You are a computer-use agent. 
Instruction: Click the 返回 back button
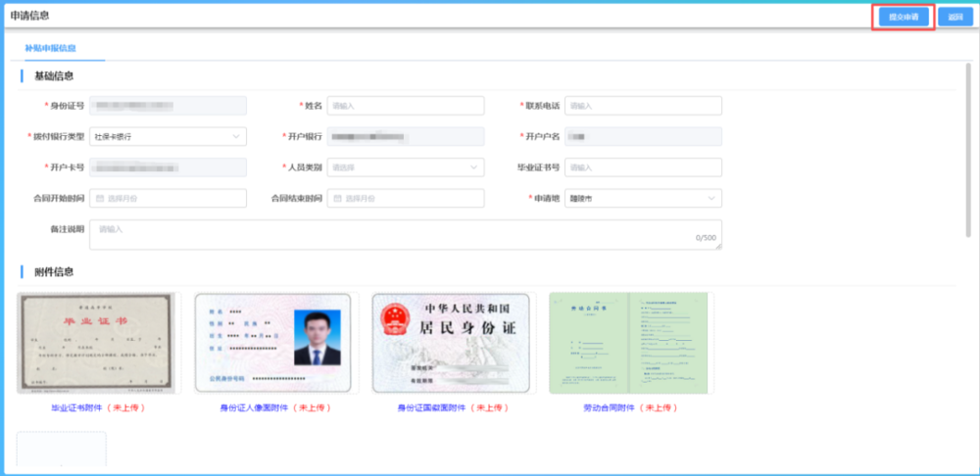(x=955, y=17)
